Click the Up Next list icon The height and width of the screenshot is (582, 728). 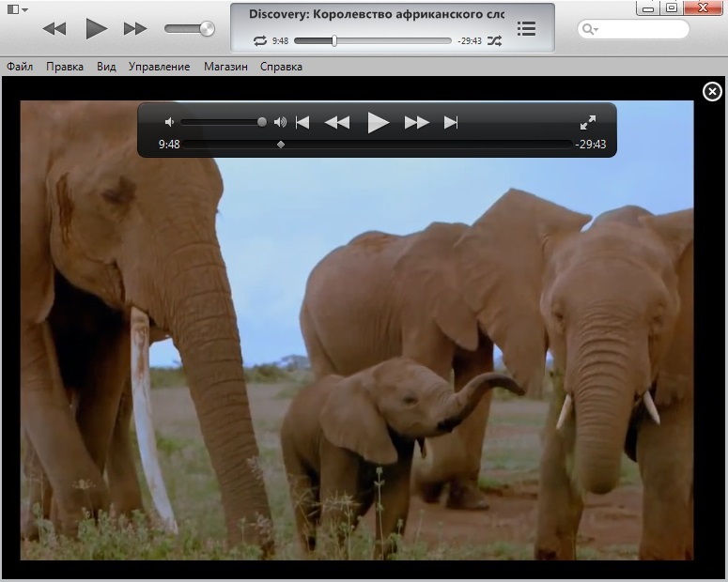(x=526, y=29)
